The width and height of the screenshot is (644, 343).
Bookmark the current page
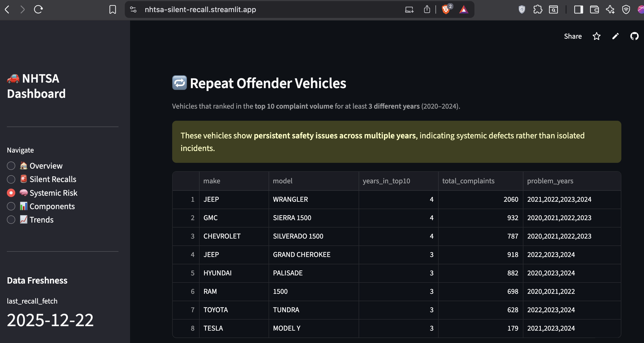coord(112,9)
